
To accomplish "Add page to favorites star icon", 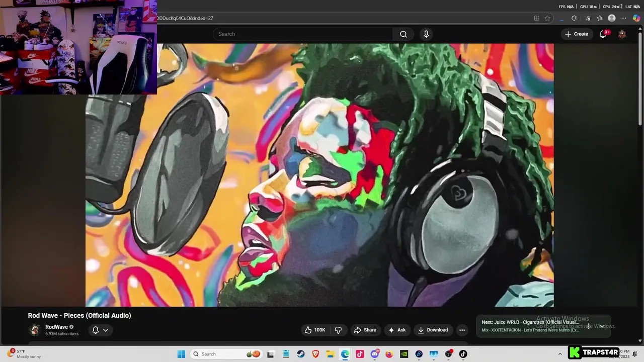I will [x=547, y=18].
